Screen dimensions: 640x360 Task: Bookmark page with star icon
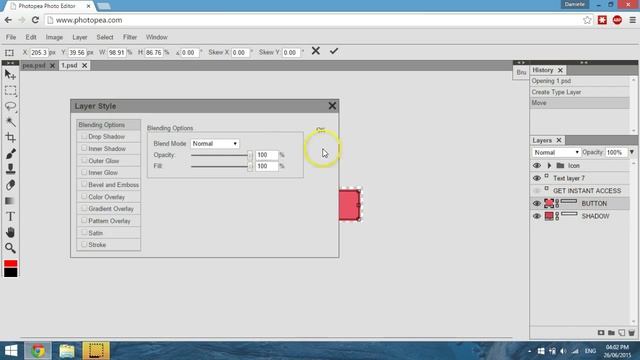point(587,20)
